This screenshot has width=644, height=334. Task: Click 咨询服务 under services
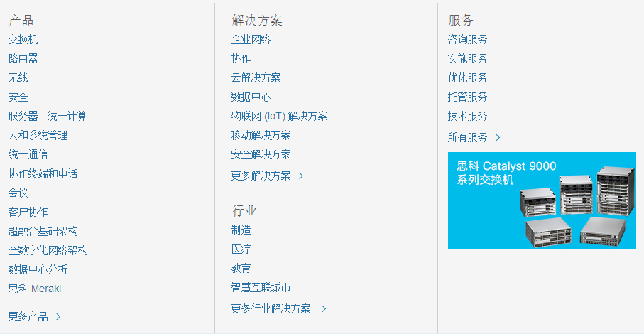pyautogui.click(x=467, y=39)
